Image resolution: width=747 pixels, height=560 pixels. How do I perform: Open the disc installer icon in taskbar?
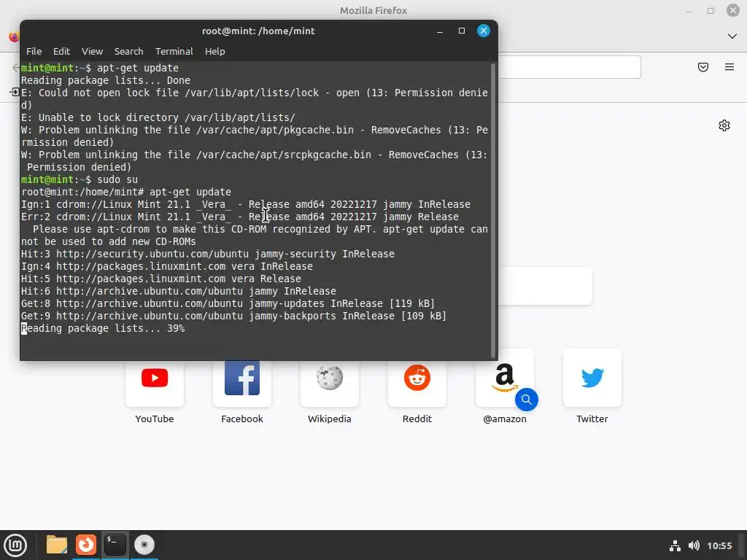pos(144,545)
